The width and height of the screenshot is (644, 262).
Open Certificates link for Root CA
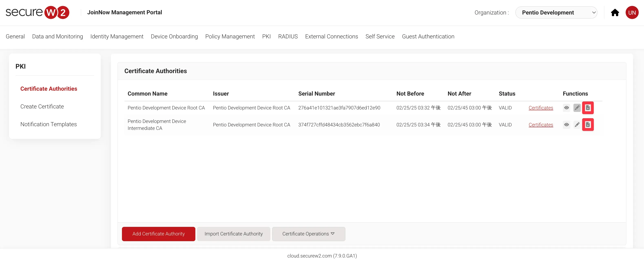540,108
